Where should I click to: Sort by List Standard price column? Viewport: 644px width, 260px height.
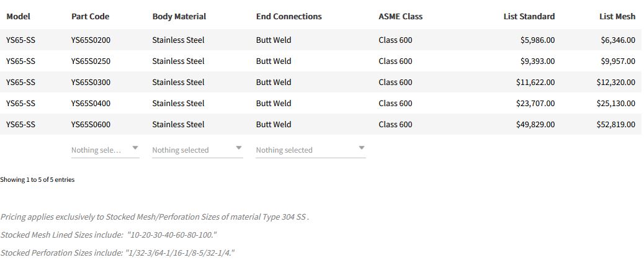[529, 17]
